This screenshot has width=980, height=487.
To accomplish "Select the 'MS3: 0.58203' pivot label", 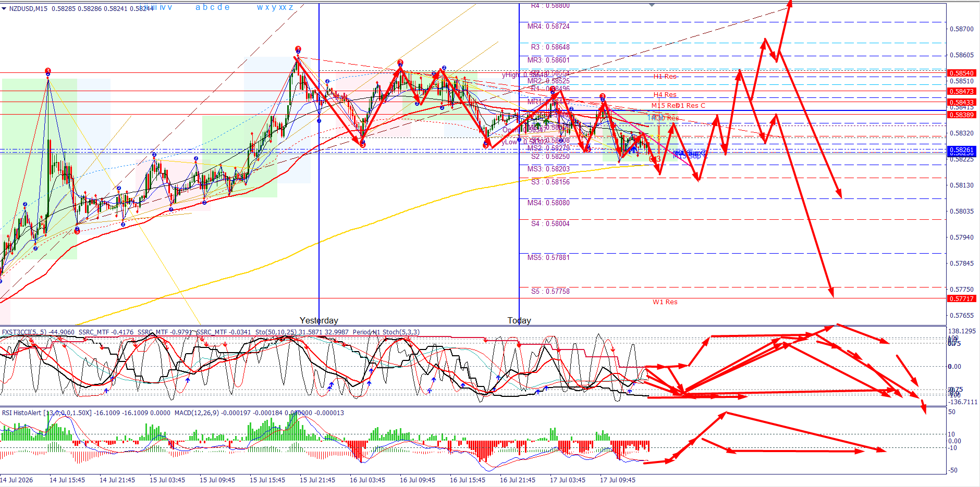I will tap(548, 169).
